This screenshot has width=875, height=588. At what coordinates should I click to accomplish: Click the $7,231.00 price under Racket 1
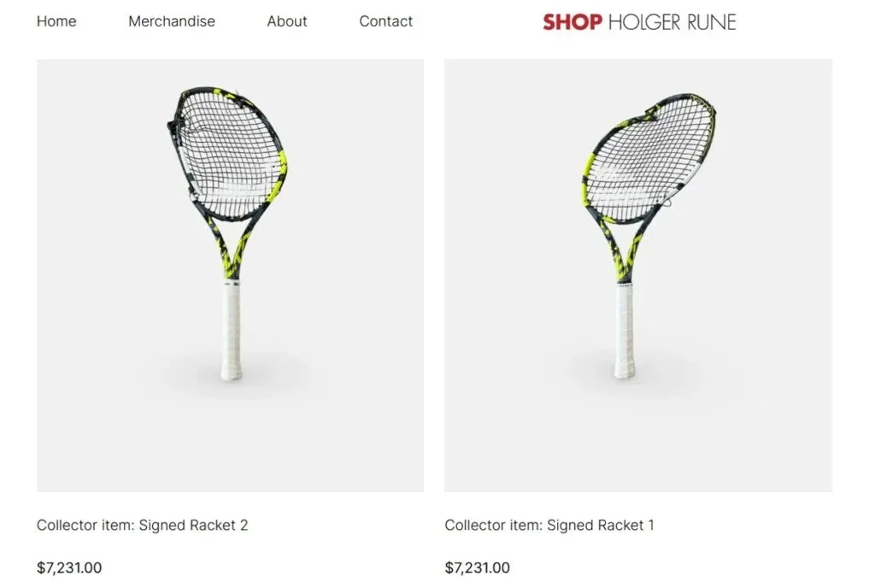(x=477, y=568)
